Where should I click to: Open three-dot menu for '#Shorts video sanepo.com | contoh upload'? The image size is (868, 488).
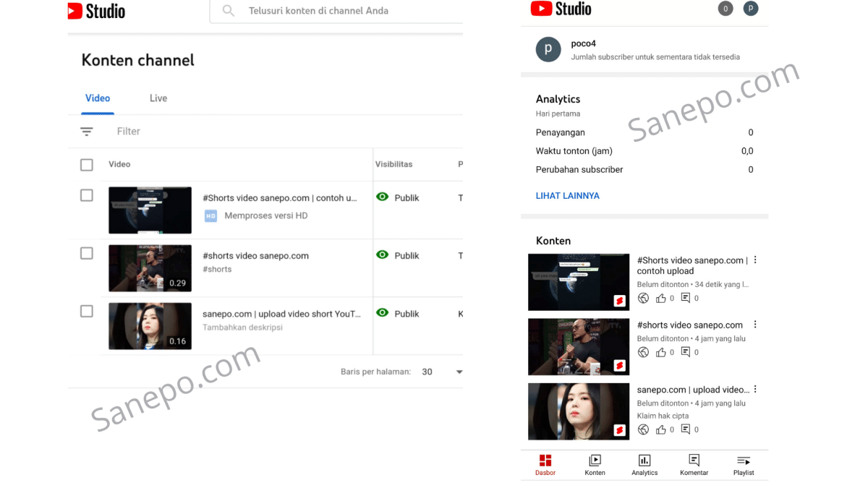(755, 260)
